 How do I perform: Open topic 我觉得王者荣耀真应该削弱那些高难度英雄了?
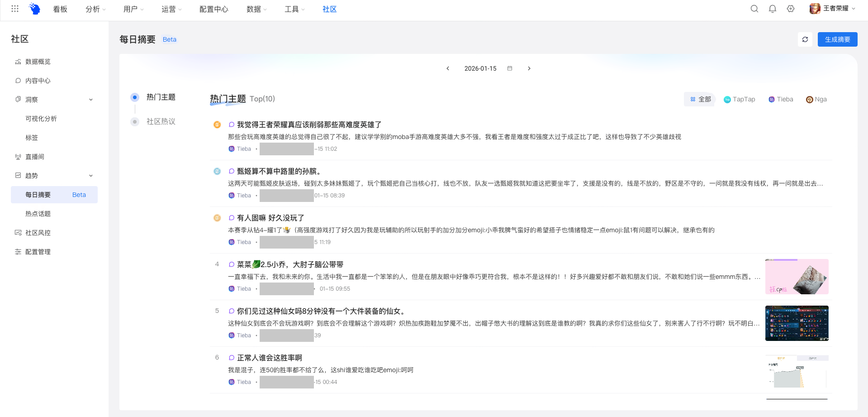tap(309, 125)
